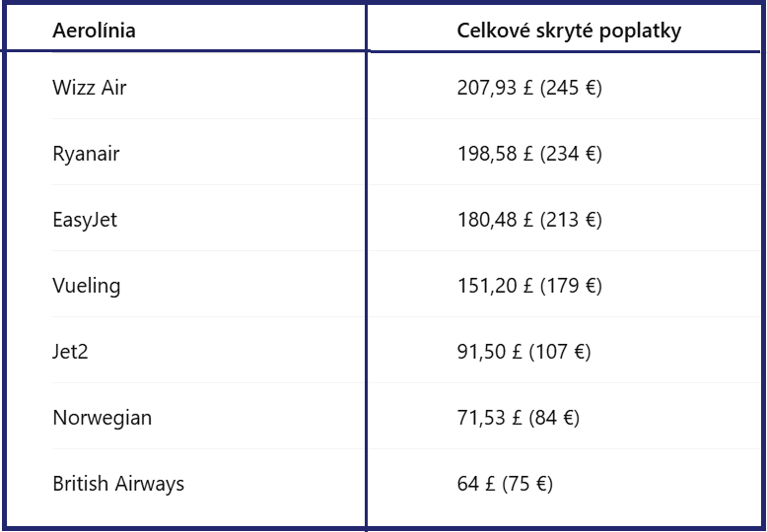This screenshot has height=532, width=767.
Task: Click the Aerolínia column header
Action: (94, 31)
